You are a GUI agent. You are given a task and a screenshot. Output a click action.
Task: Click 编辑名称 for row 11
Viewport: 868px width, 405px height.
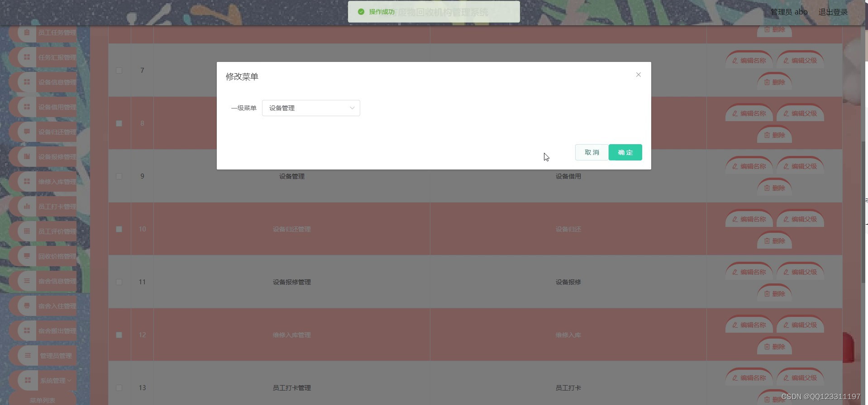[x=749, y=272]
